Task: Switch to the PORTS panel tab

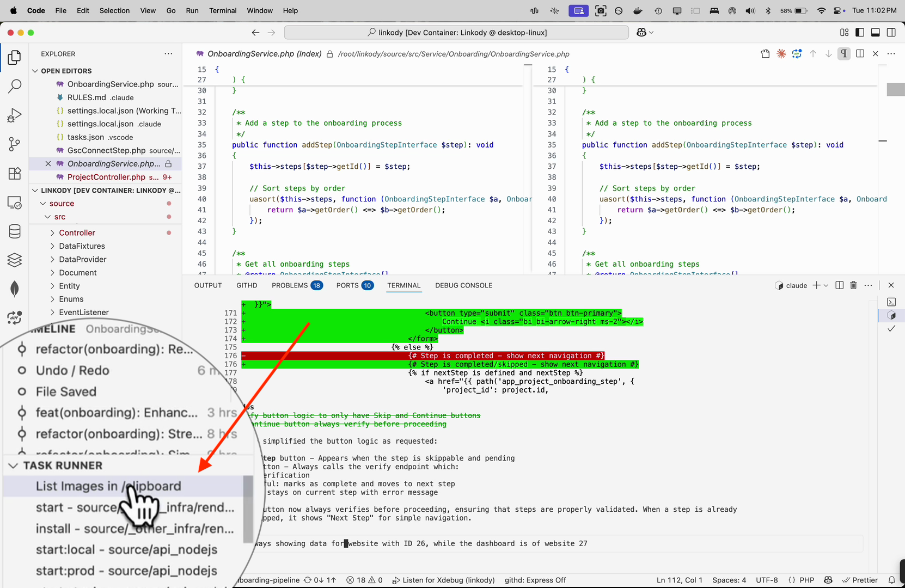Action: tap(355, 285)
